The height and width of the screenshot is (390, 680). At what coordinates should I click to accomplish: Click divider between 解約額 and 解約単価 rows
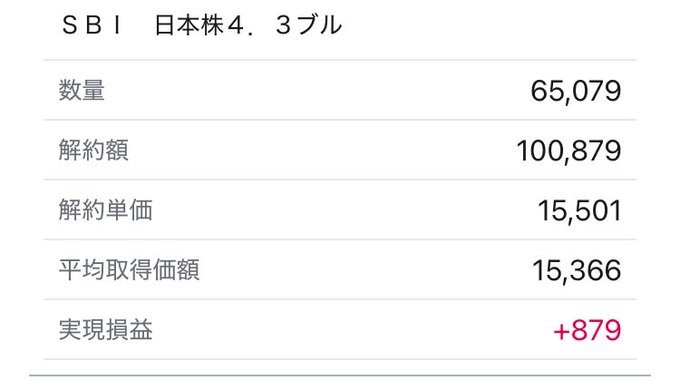[x=340, y=179]
